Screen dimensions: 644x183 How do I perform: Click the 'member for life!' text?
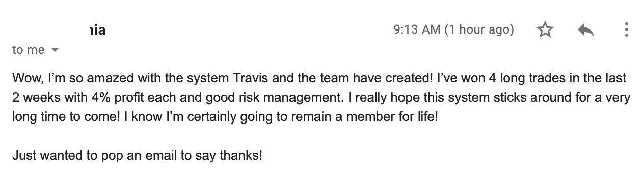click(x=401, y=117)
